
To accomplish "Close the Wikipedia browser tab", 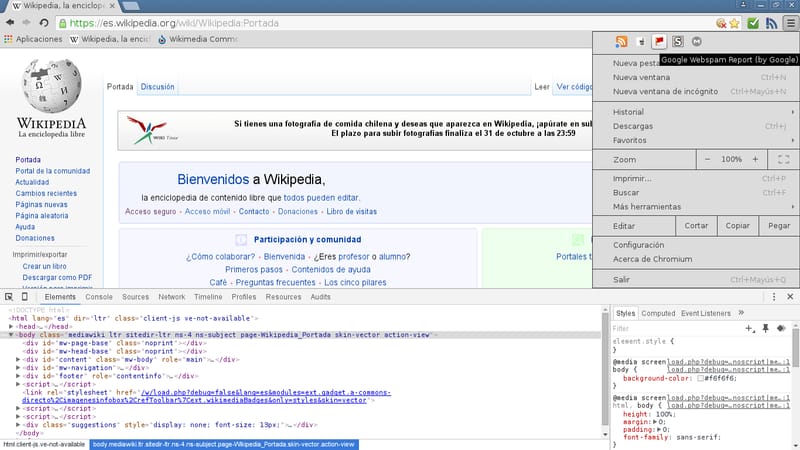I will (x=112, y=6).
